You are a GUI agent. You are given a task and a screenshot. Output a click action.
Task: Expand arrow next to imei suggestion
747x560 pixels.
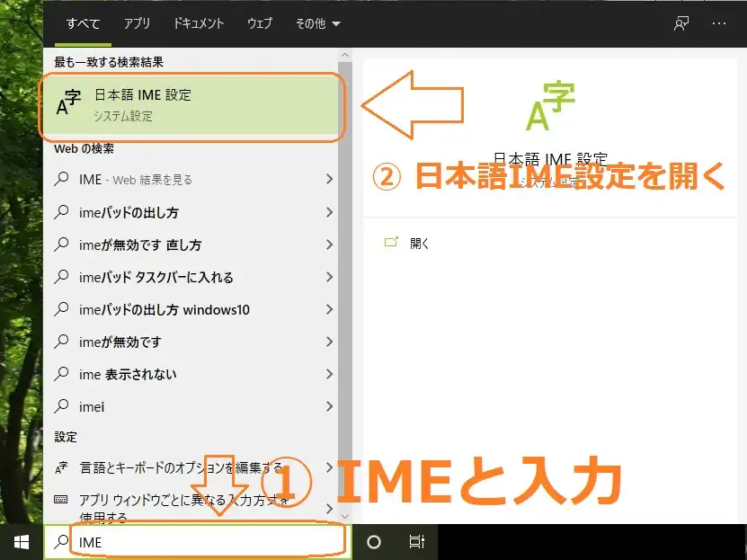click(329, 406)
